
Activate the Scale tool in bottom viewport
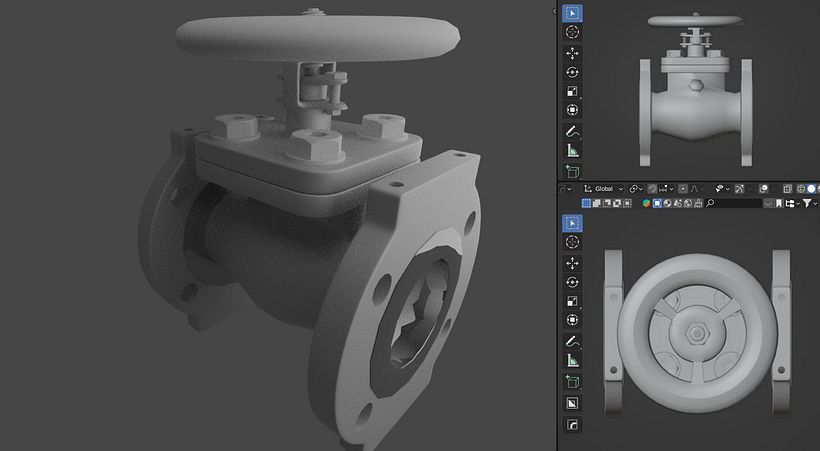pos(572,301)
